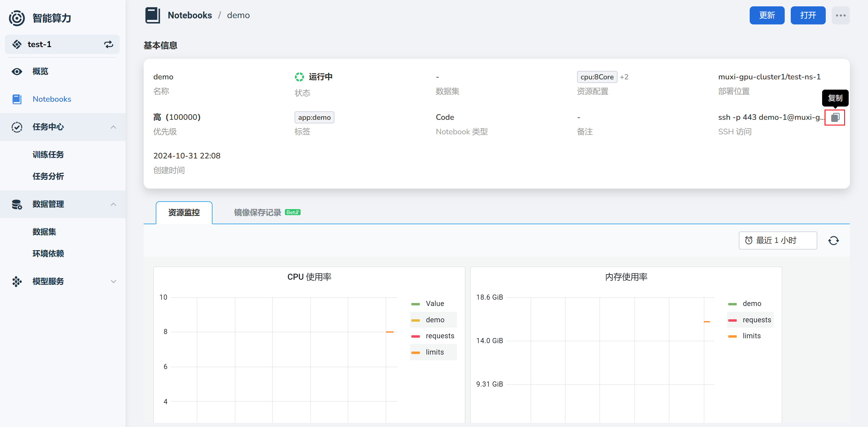Image resolution: width=868 pixels, height=427 pixels.
Task: Open 数据集 in the sidebar
Action: click(x=44, y=232)
